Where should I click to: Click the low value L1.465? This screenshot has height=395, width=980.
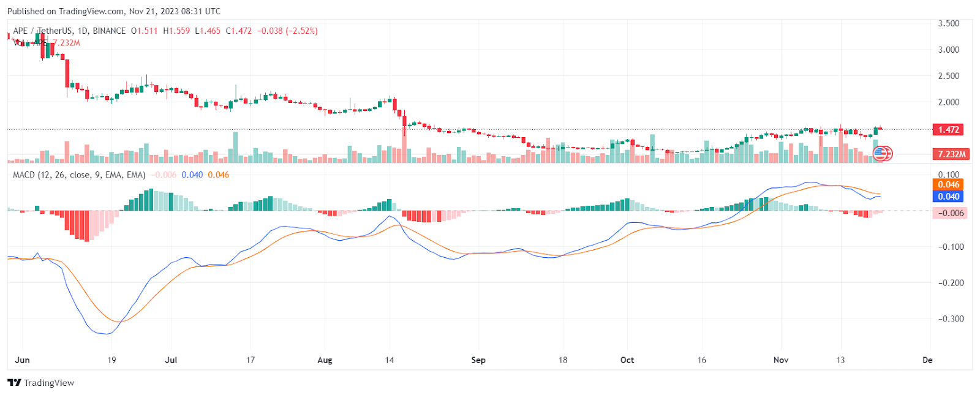pos(208,31)
